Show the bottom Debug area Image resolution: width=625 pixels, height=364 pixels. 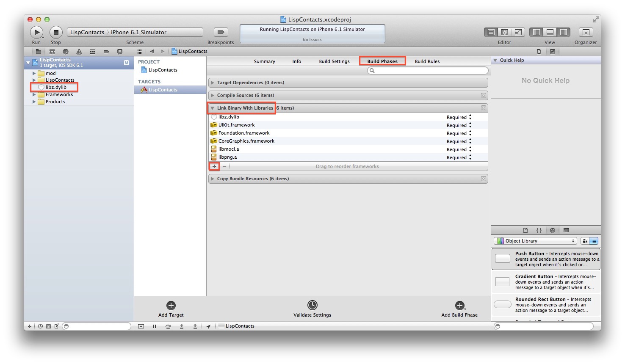(x=550, y=32)
